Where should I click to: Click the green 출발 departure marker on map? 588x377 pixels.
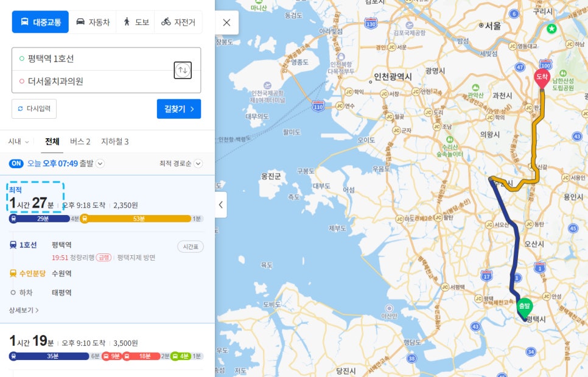click(x=524, y=306)
